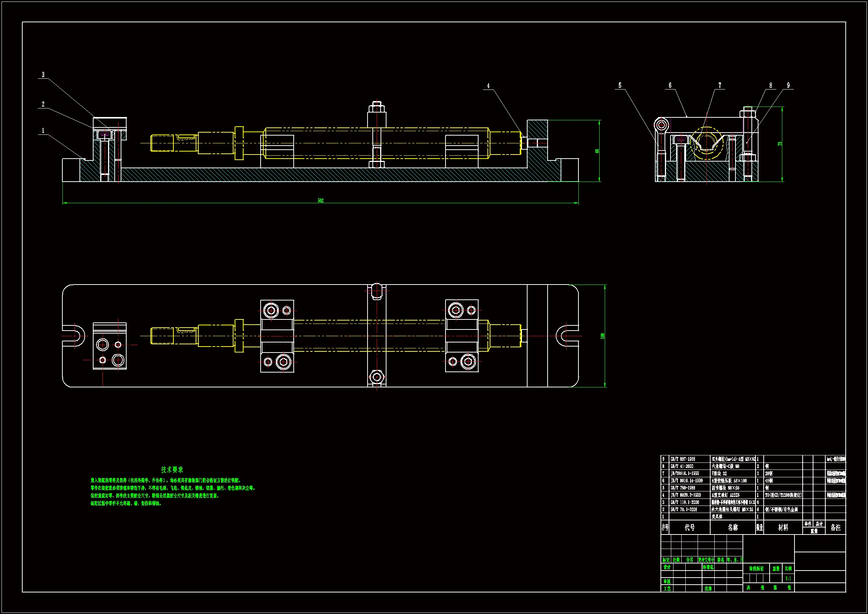Click the 备注 column header

[x=835, y=527]
